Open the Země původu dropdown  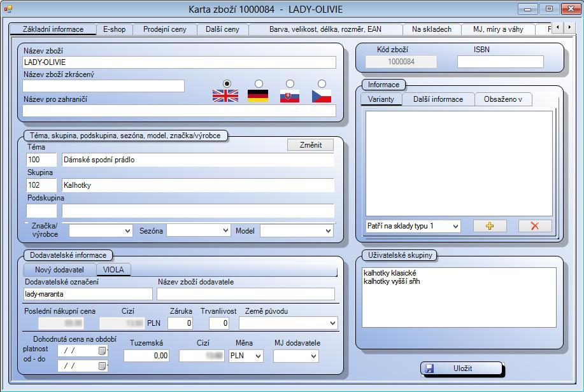(332, 323)
